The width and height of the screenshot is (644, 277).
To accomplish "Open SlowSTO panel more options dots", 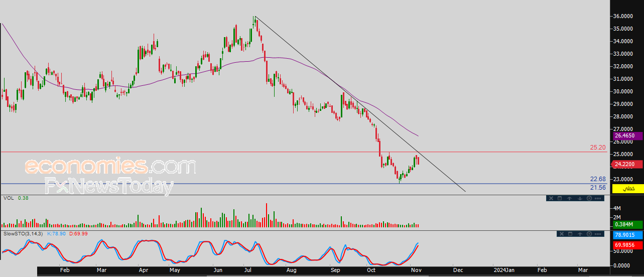I will pos(598,234).
